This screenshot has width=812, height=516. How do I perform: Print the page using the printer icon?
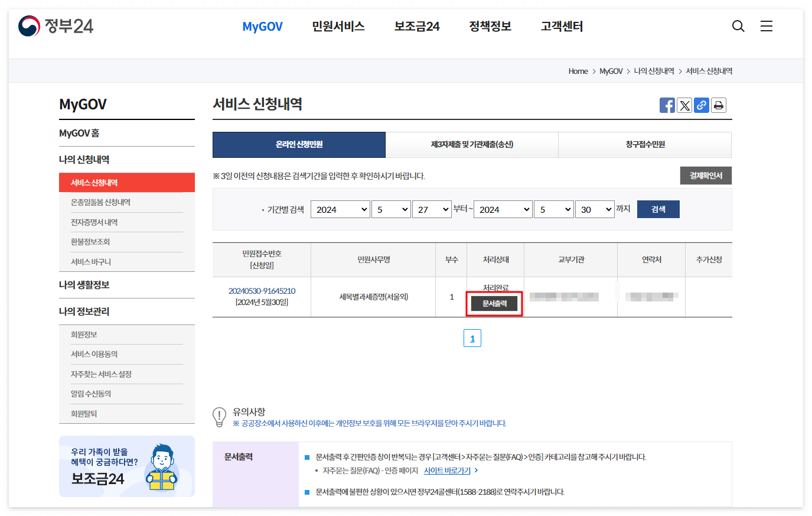718,105
